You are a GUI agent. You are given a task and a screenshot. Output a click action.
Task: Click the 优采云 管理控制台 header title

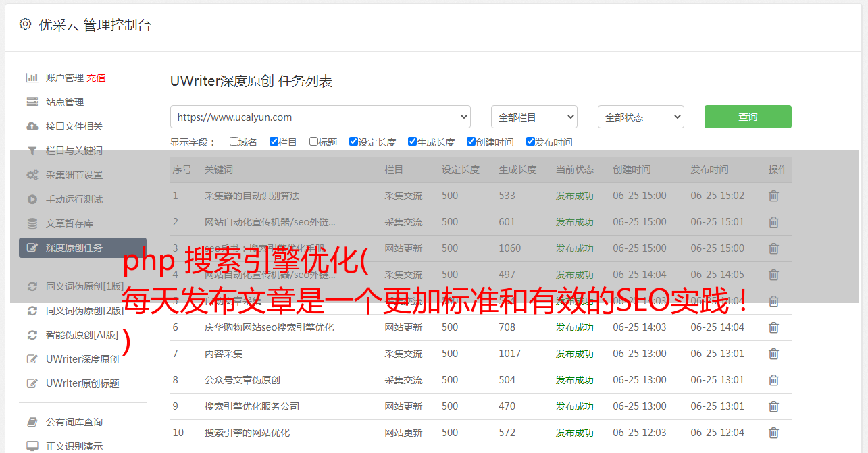click(95, 25)
